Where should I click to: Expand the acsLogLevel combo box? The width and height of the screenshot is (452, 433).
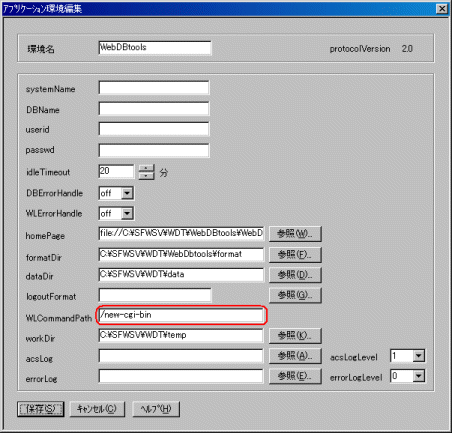coord(419,356)
